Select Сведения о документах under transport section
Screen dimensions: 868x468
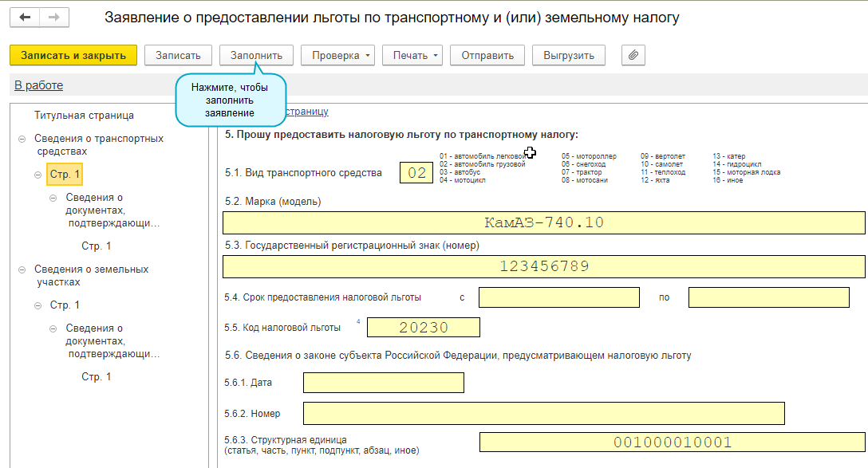(112, 210)
